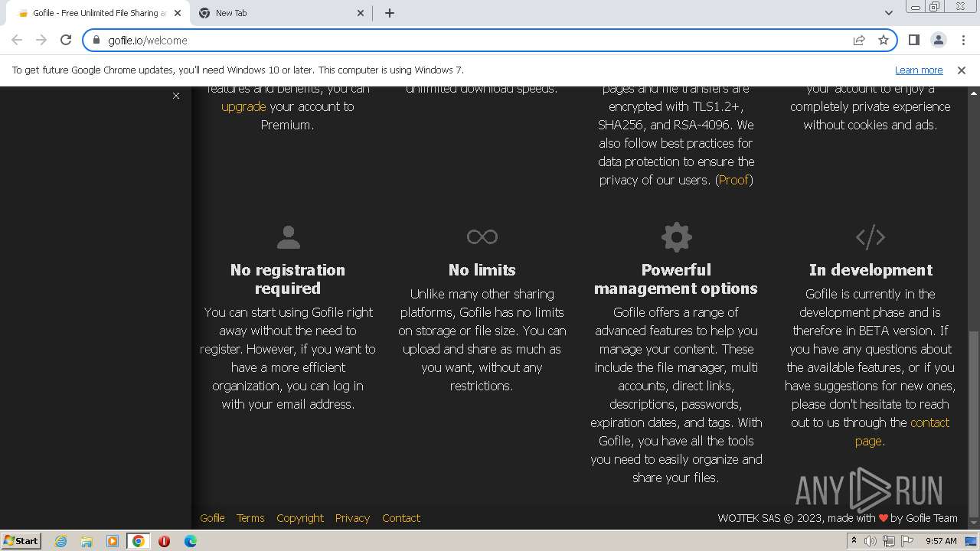Viewport: 980px width, 551px height.
Task: Open the media player taskbar icon
Action: point(113,541)
